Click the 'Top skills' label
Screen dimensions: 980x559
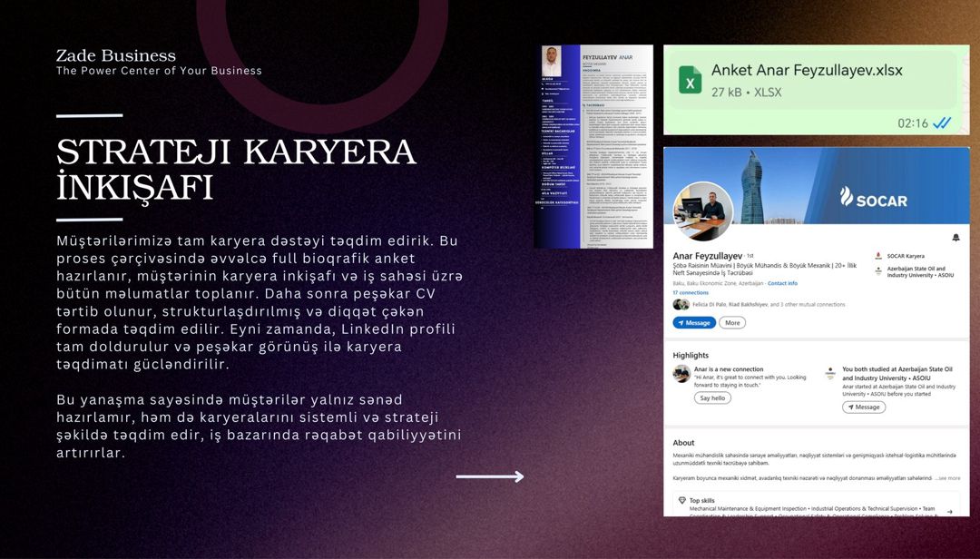coord(701,500)
